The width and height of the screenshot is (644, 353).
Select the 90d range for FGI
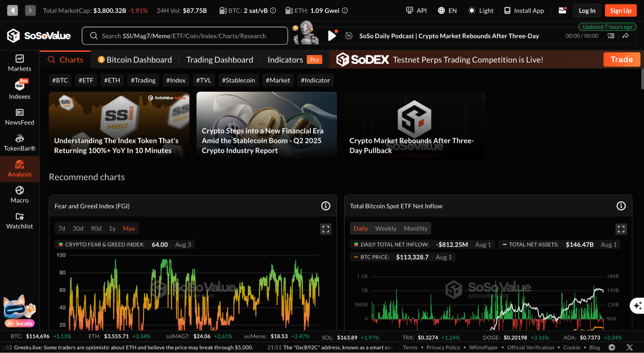96,228
